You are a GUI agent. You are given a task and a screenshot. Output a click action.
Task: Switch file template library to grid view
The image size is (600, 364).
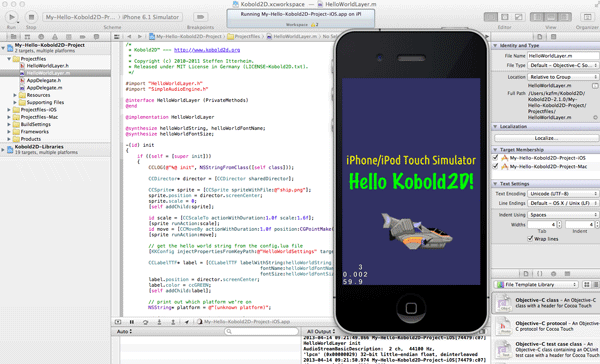point(587,284)
